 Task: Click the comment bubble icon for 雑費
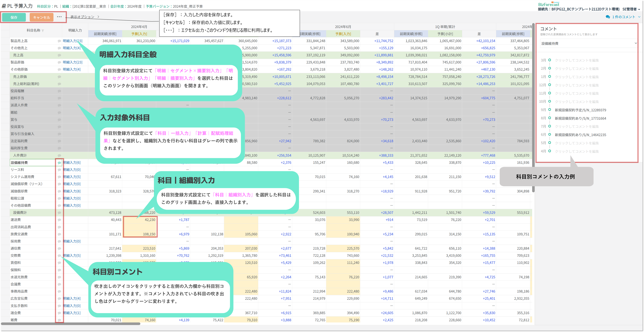59,320
